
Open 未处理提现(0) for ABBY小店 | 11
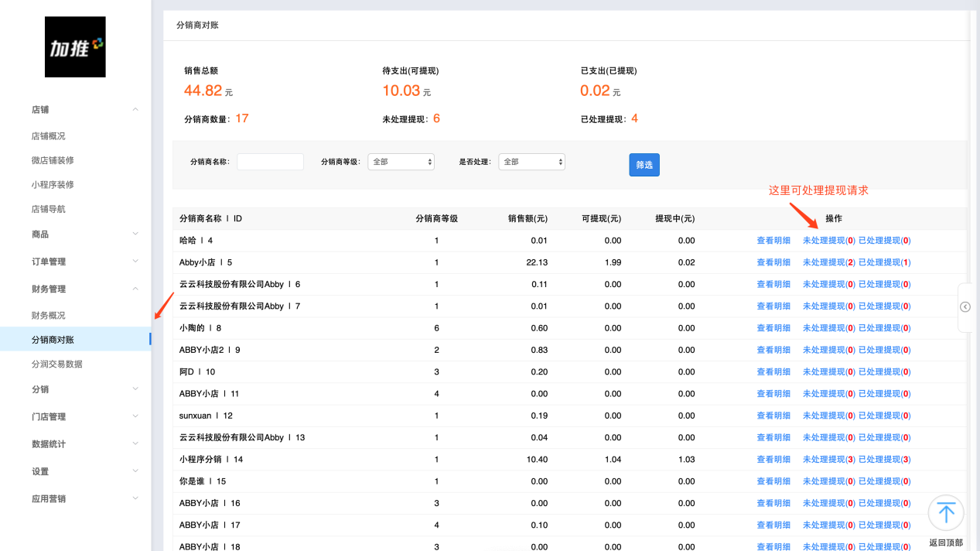829,394
